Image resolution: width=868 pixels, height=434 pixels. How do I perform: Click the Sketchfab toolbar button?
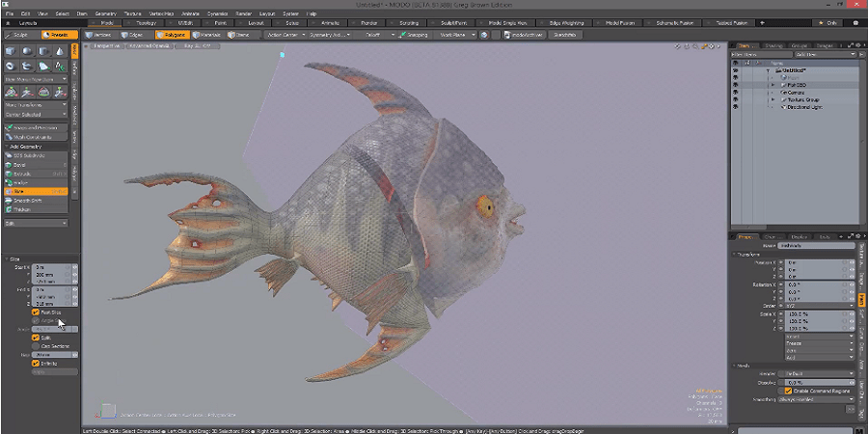pyautogui.click(x=564, y=35)
